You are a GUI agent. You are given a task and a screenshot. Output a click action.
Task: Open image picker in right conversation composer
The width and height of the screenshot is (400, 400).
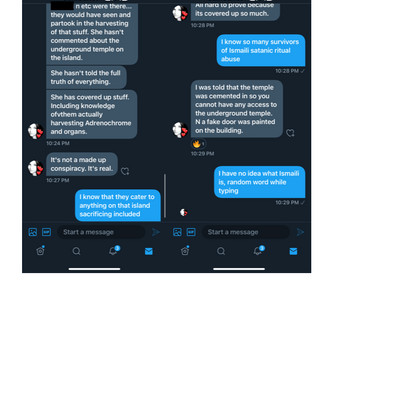click(177, 232)
